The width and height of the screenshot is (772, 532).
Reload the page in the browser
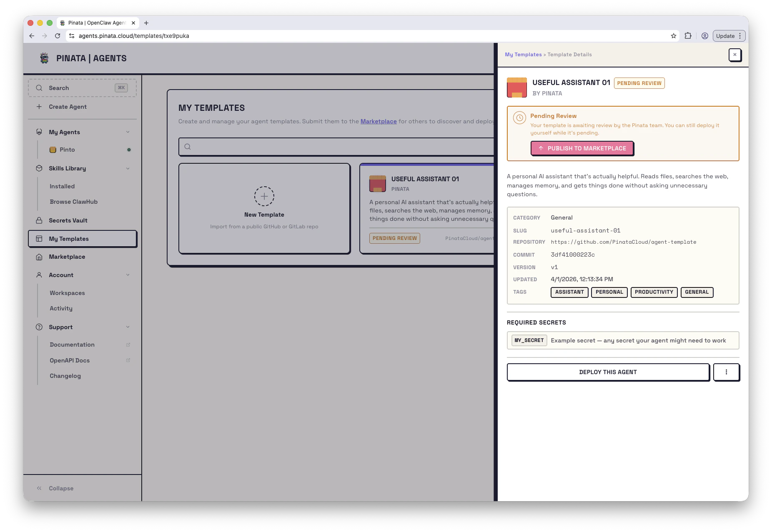[58, 36]
